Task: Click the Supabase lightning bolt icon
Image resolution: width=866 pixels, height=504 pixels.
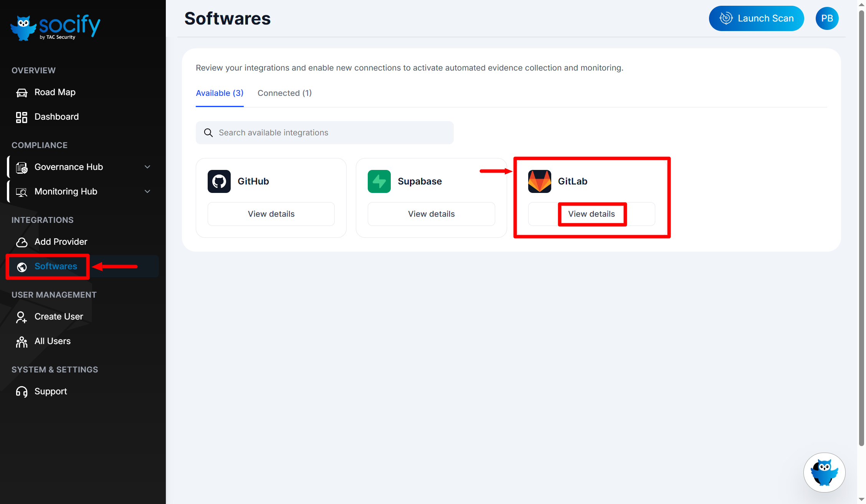Action: (x=379, y=181)
